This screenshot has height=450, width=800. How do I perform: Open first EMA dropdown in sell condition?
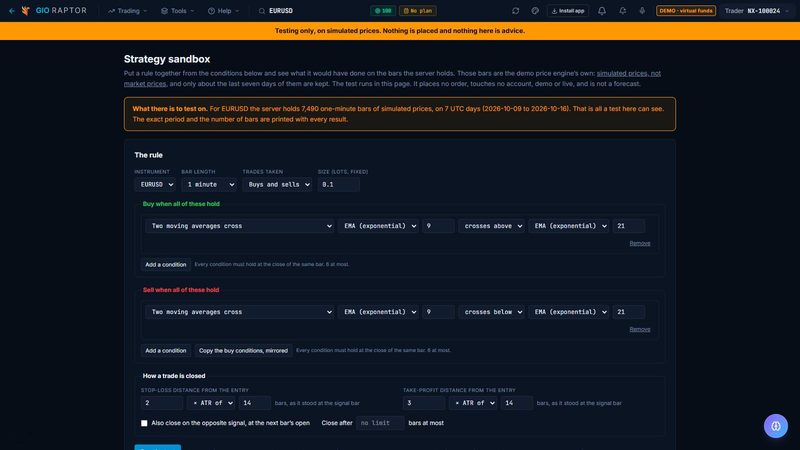click(378, 312)
